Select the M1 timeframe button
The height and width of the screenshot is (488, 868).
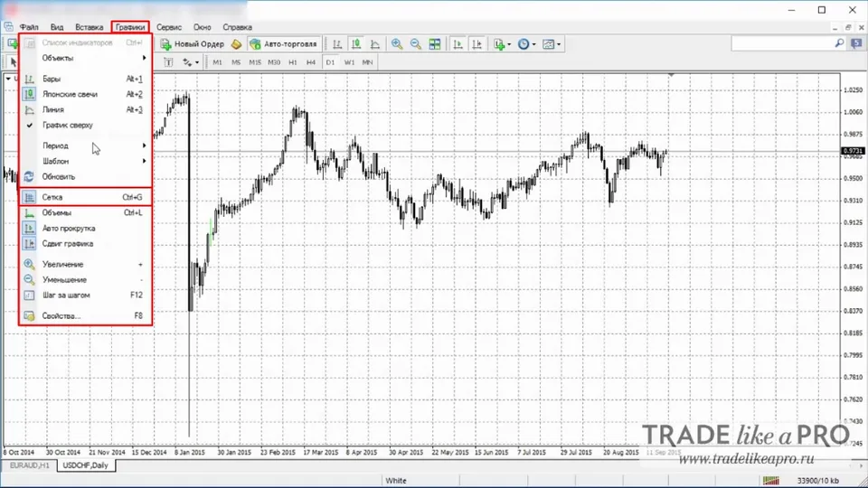tap(217, 62)
